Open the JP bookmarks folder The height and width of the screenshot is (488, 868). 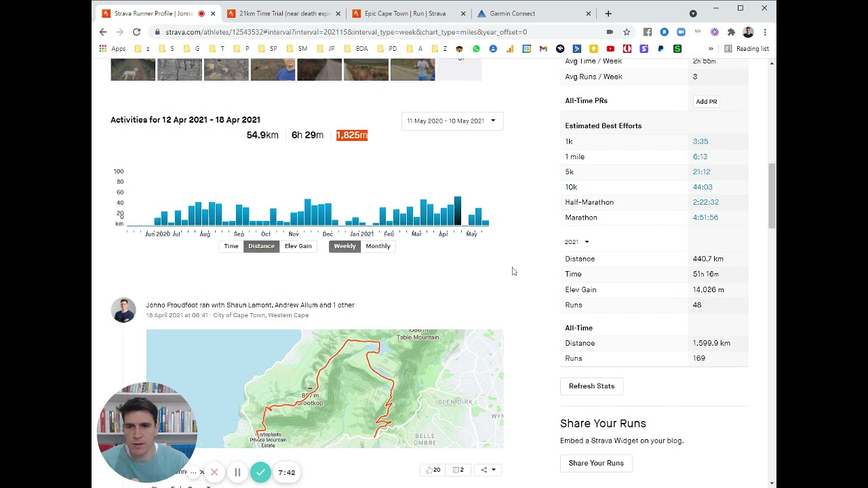pos(325,49)
